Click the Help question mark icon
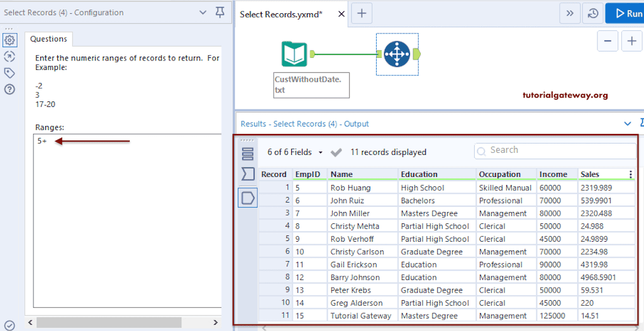This screenshot has height=331, width=644. 9,89
